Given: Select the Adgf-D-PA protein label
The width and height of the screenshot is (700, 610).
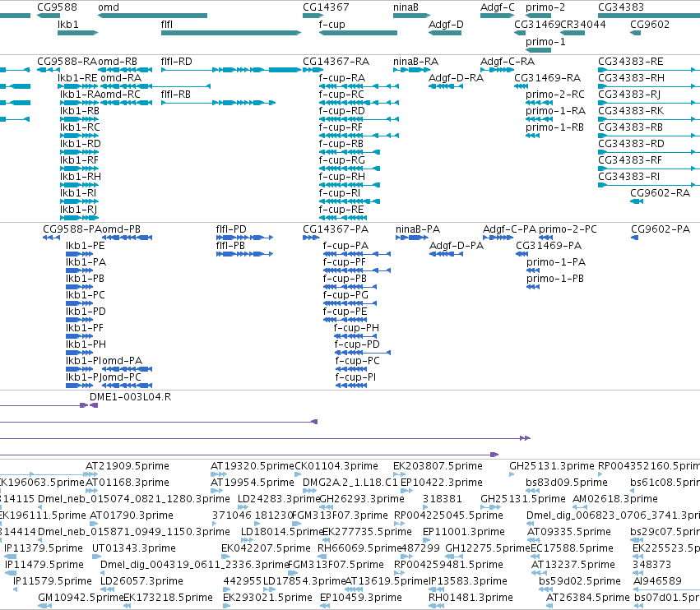Looking at the screenshot, I should (457, 246).
